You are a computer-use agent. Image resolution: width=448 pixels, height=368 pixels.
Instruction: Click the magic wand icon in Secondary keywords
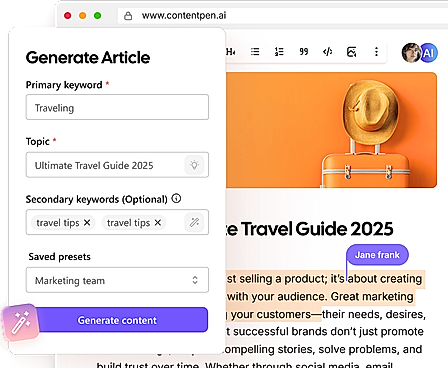pos(194,222)
